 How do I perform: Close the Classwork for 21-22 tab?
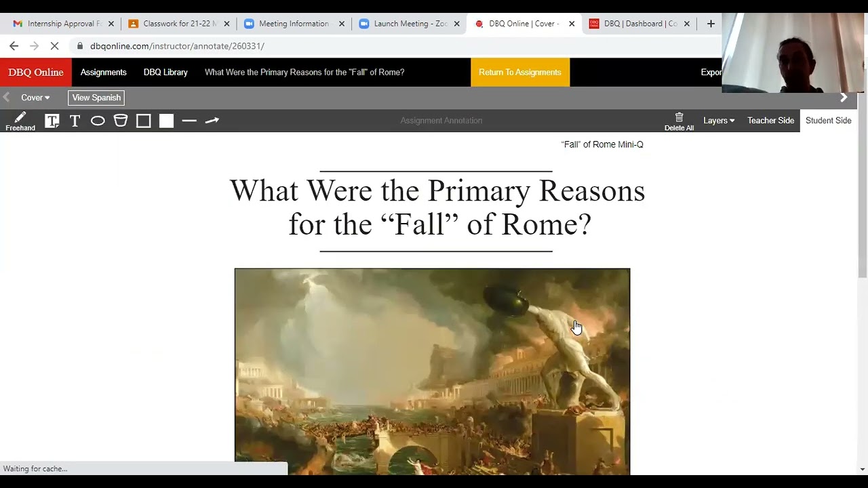click(226, 24)
